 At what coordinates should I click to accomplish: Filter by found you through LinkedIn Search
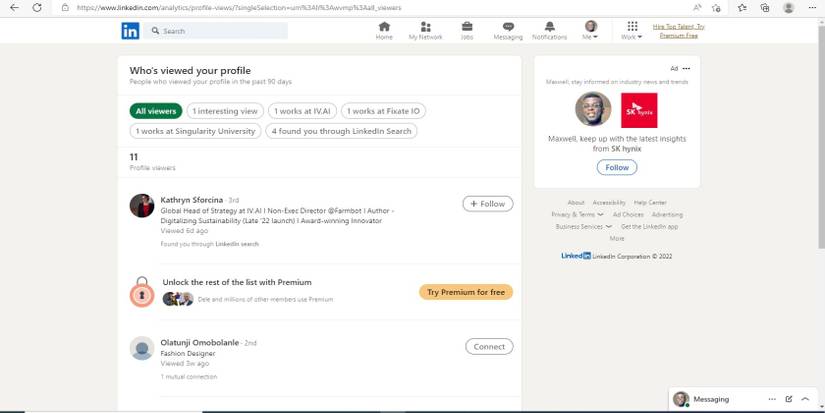[341, 131]
